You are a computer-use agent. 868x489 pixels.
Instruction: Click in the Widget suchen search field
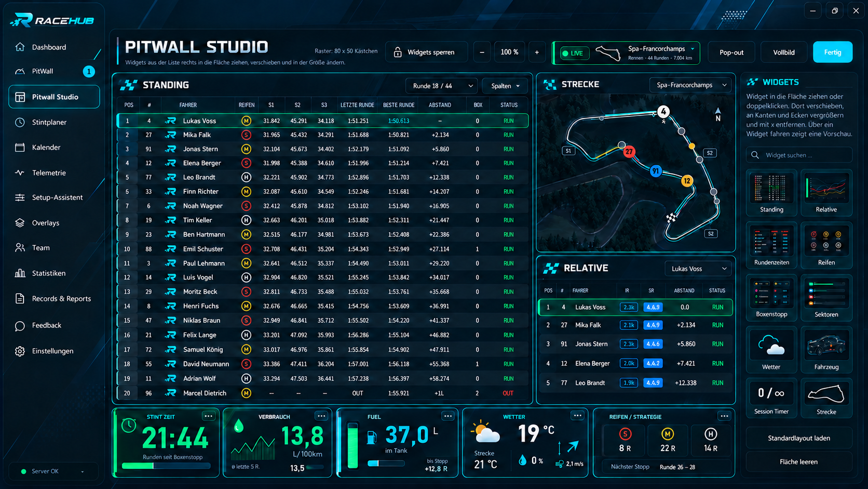(799, 155)
